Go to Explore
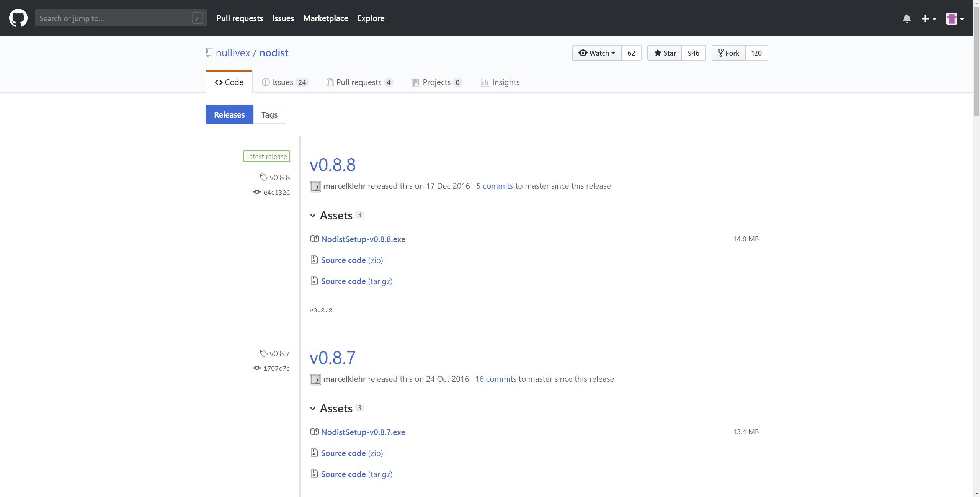The image size is (980, 497). pos(371,18)
